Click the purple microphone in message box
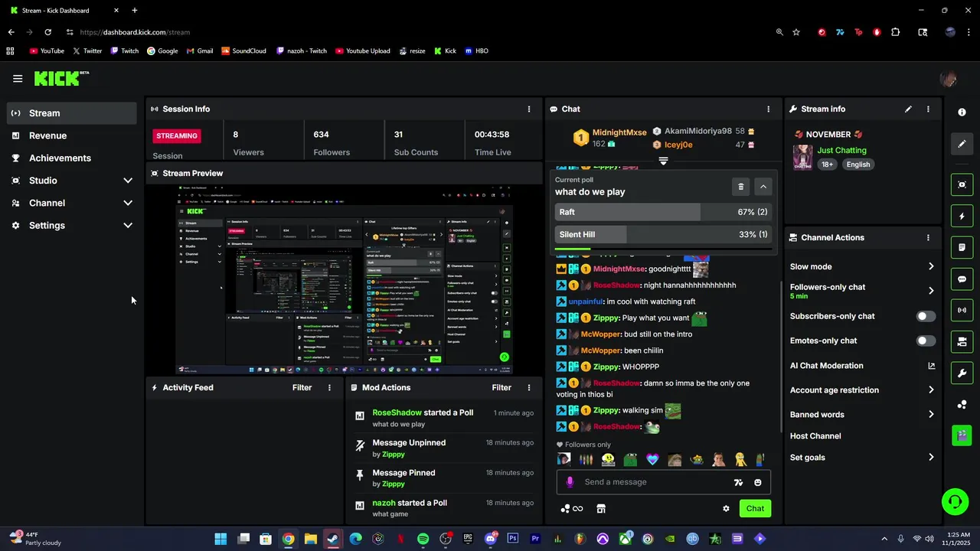This screenshot has width=980, height=551. pos(570,482)
